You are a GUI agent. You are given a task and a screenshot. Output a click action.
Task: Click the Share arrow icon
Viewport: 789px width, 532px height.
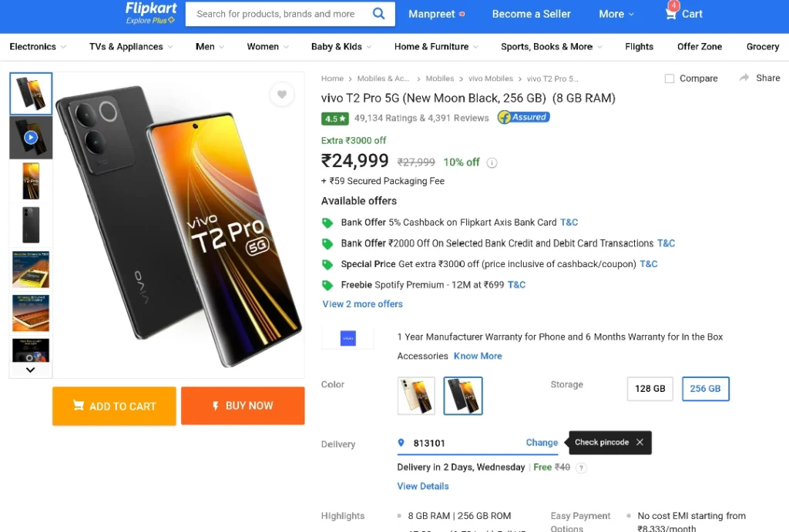point(744,78)
